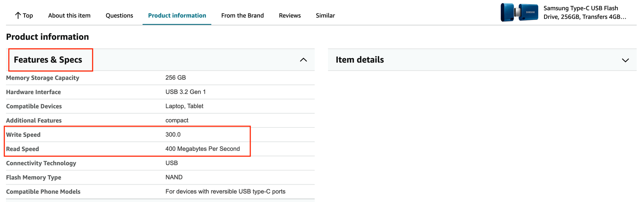
Task: Open the Samsung Type-C USB Flash Drive title
Action: 585,13
